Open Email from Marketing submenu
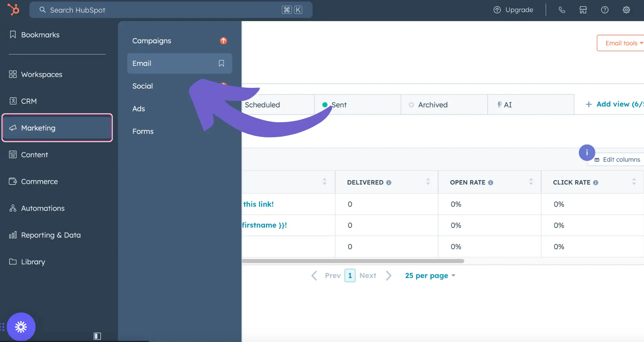The width and height of the screenshot is (644, 342). 179,63
